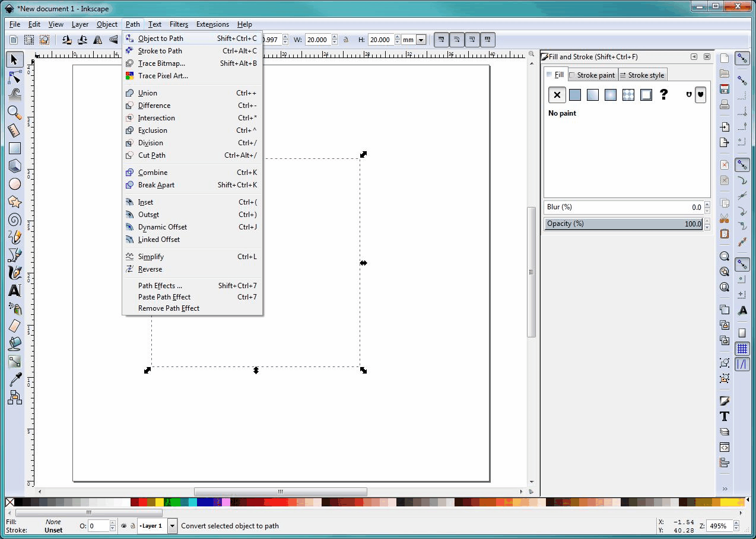Choose Trace Bitmap menu item

click(192, 63)
